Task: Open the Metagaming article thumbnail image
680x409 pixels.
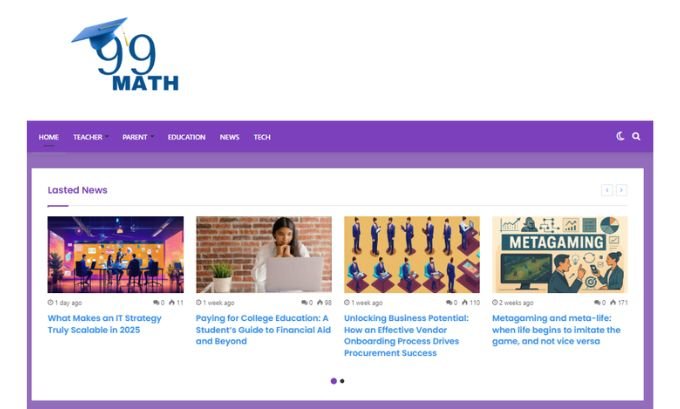Action: (560, 255)
